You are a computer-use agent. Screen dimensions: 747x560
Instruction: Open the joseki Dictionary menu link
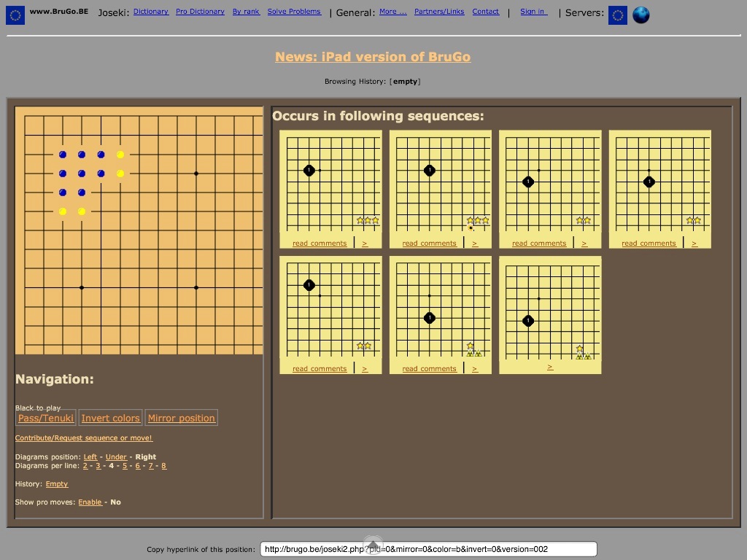(x=151, y=12)
